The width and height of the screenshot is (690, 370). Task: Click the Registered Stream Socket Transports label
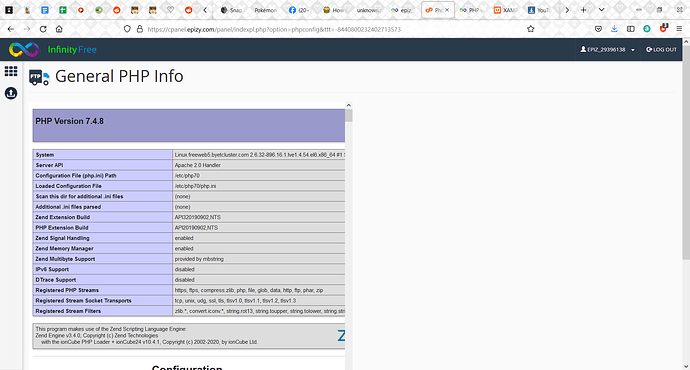click(84, 301)
